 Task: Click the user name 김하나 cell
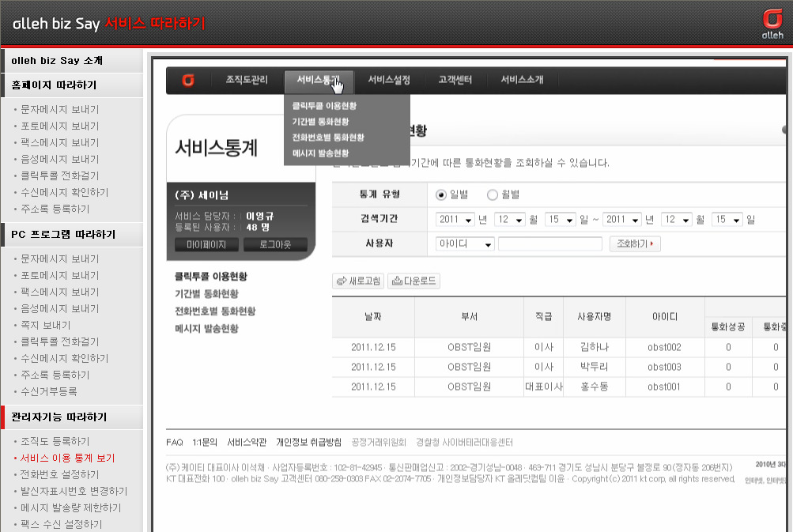coord(595,347)
